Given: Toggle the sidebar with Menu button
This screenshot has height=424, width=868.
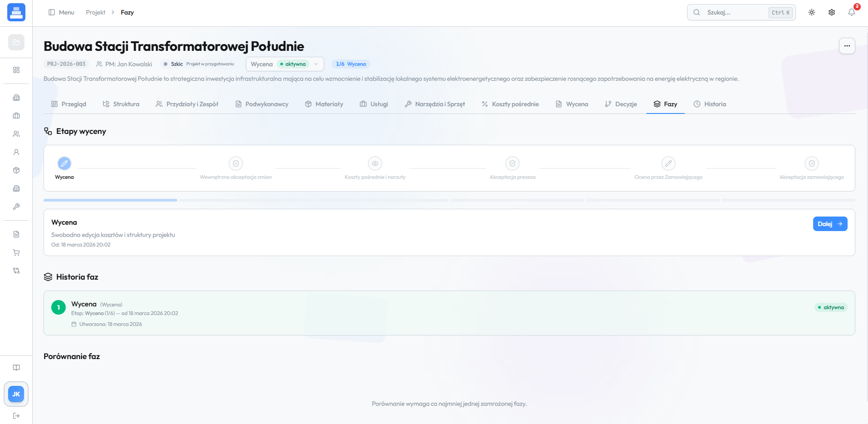Looking at the screenshot, I should (61, 12).
